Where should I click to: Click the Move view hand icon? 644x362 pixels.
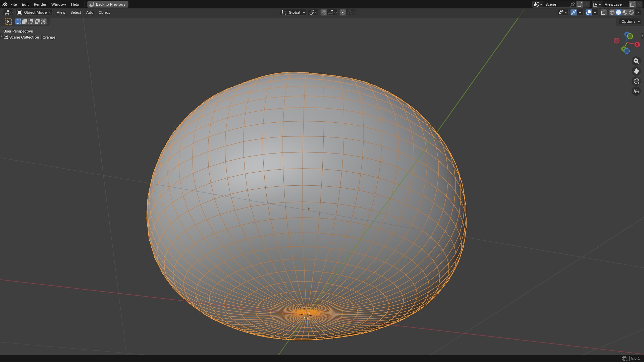click(x=636, y=71)
